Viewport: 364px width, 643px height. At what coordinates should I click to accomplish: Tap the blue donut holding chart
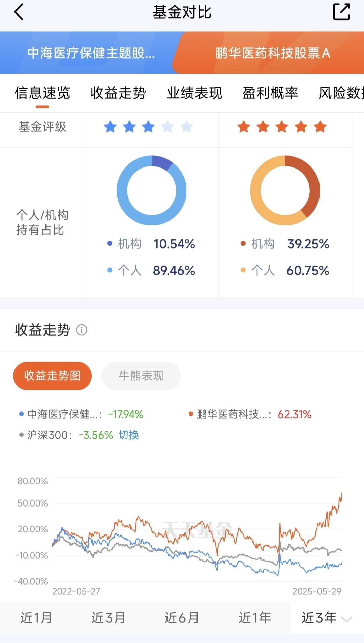(152, 190)
